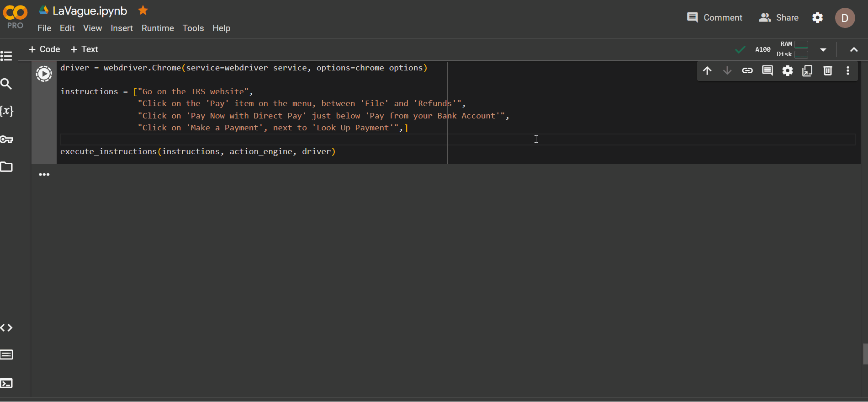Viewport: 868px width, 402px height.
Task: Open the File menu
Action: click(x=44, y=28)
